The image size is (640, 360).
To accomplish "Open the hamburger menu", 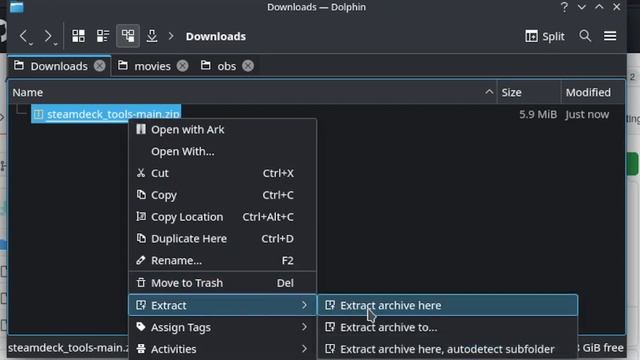I will 610,36.
